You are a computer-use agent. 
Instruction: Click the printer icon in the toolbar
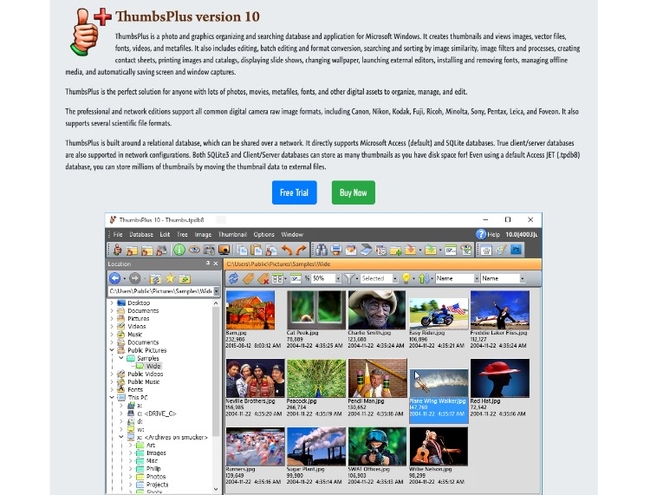336,250
